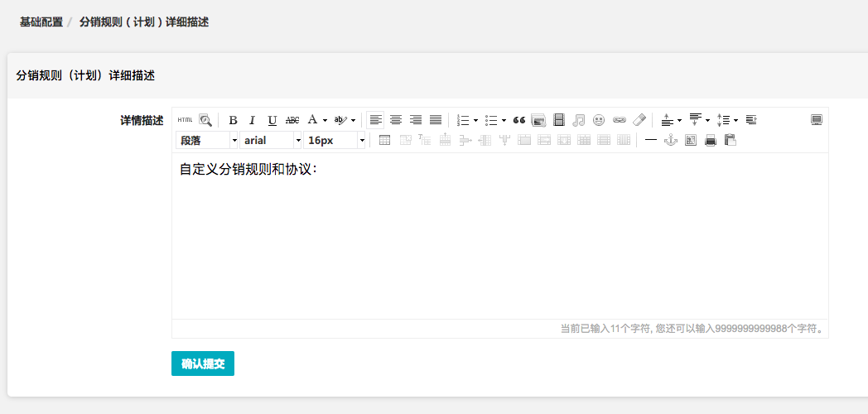Screen dimensions: 868x414
Task: Click the 详情描述 field label
Action: (142, 121)
